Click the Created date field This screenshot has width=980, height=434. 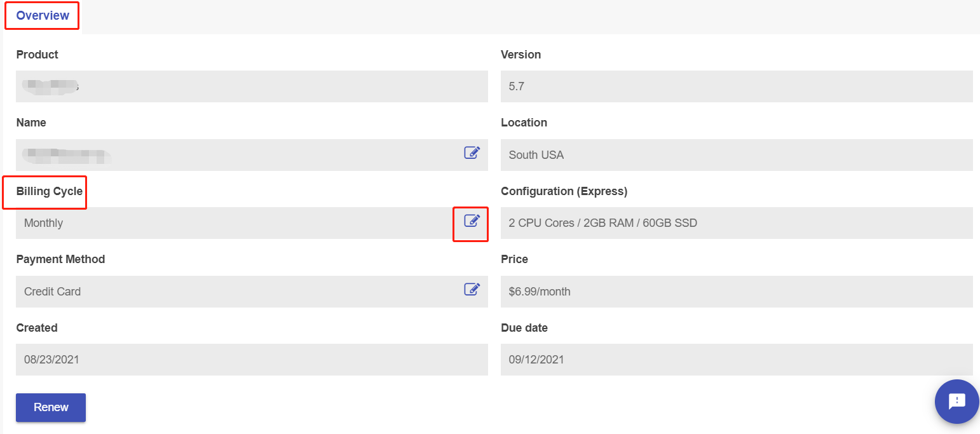(x=252, y=360)
